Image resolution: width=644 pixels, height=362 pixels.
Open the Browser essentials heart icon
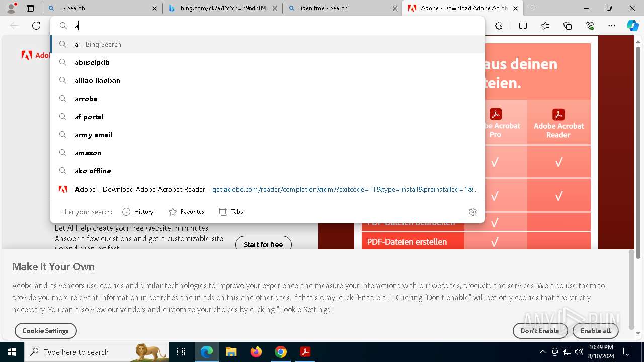pos(590,26)
